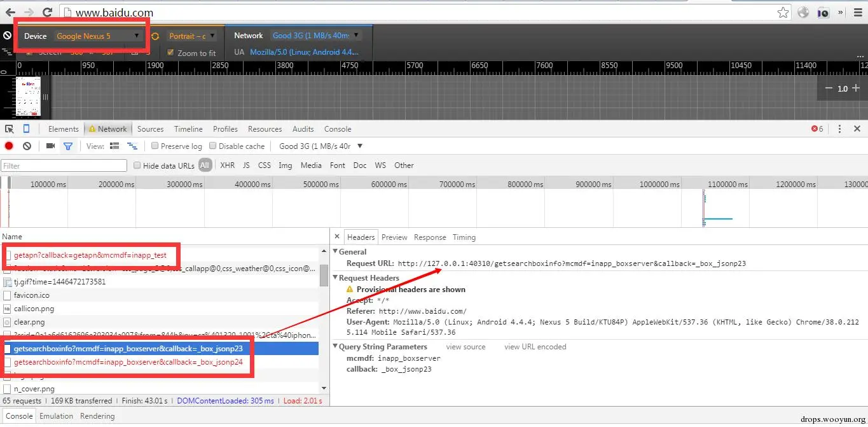Select the All filter button

205,165
